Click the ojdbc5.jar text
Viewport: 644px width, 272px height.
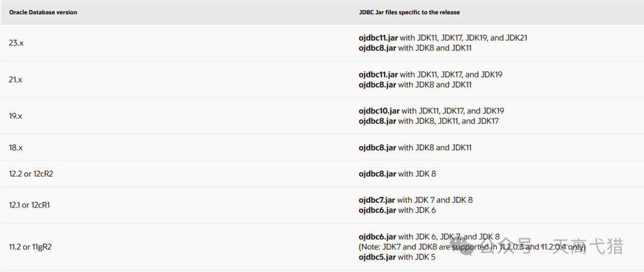377,257
